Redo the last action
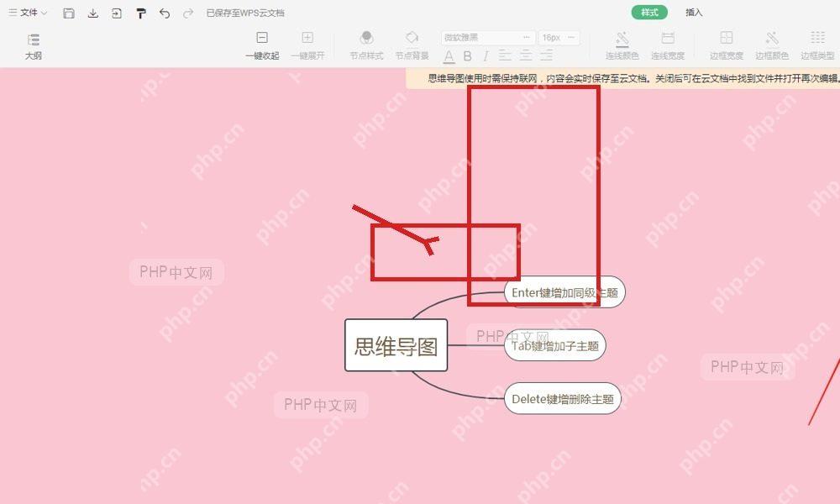 (x=188, y=13)
